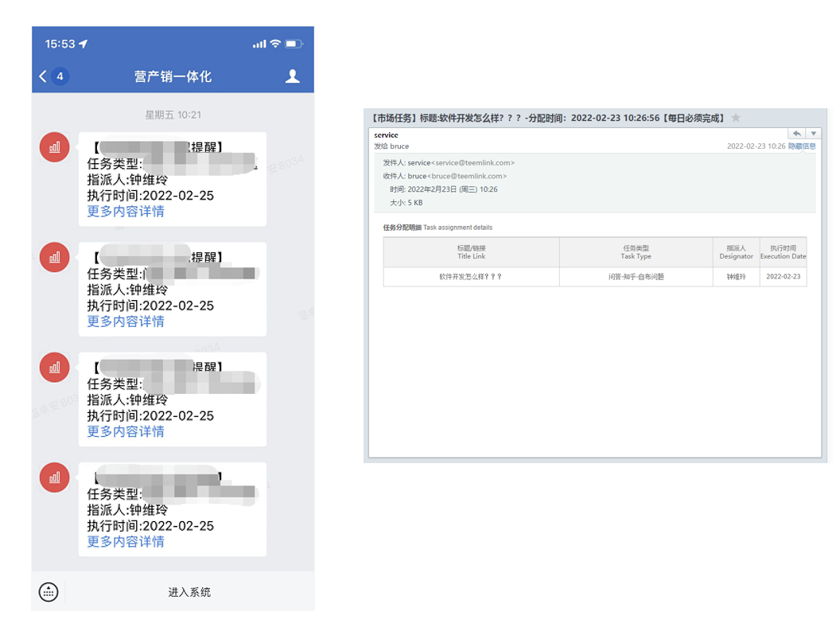
Task: Click 隐藏信息 to hide the message details
Action: (x=801, y=146)
